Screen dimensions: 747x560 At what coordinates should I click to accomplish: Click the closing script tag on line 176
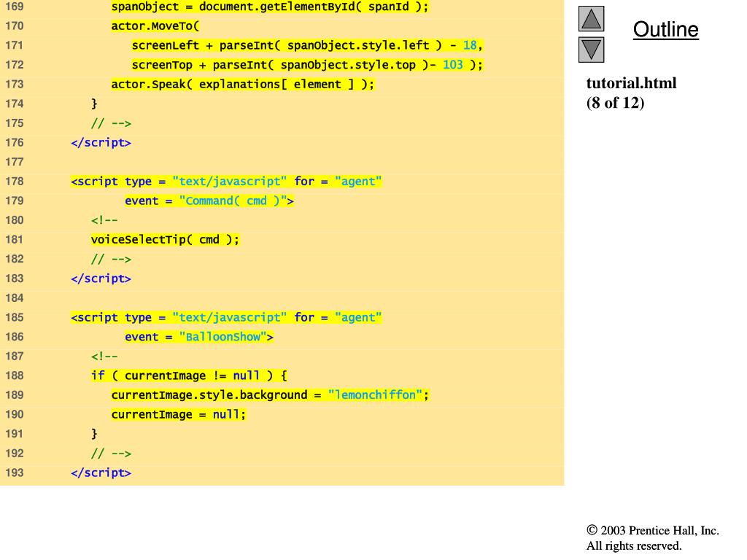click(101, 143)
